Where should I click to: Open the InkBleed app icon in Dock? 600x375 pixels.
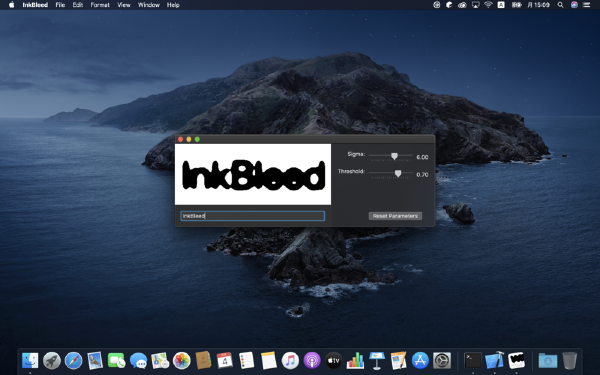click(516, 360)
